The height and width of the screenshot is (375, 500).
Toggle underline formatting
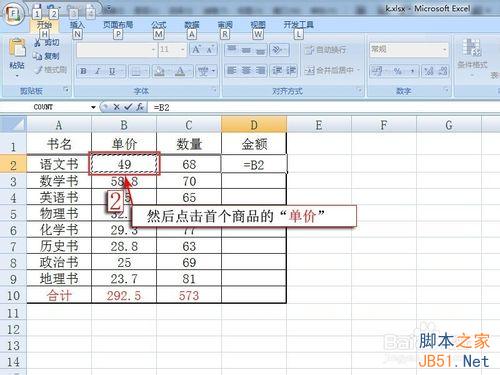coord(112,71)
